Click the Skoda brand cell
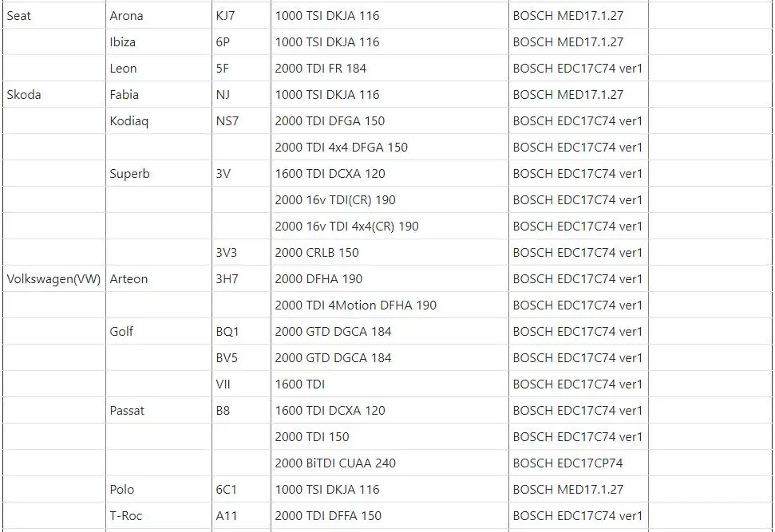This screenshot has width=775, height=532. [x=53, y=94]
